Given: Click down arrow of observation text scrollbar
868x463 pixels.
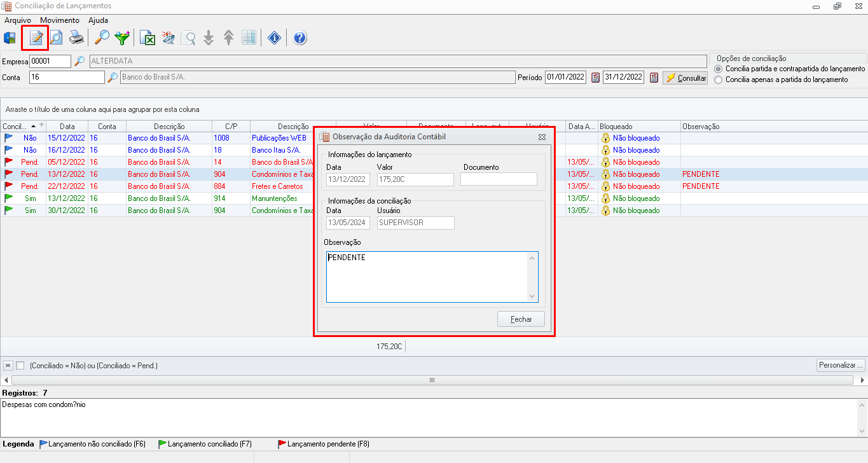Looking at the screenshot, I should pos(532,296).
